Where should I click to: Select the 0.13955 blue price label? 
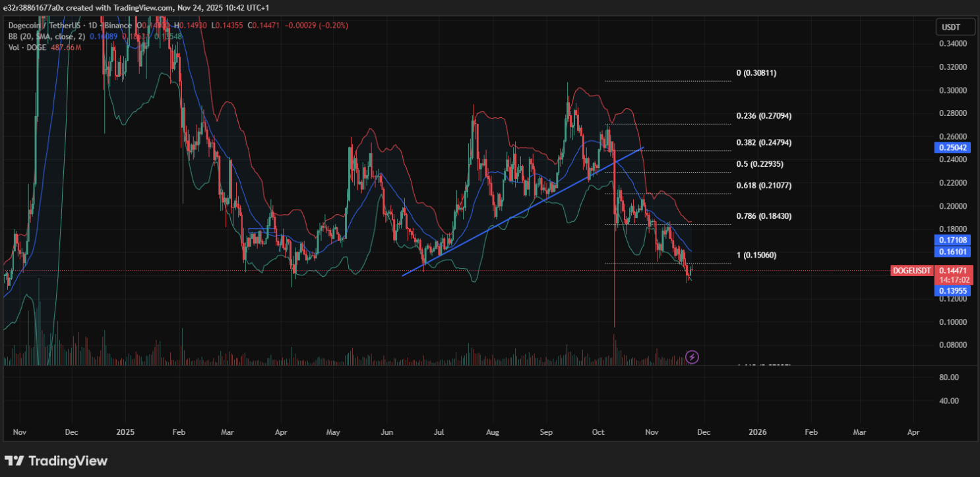click(x=952, y=290)
